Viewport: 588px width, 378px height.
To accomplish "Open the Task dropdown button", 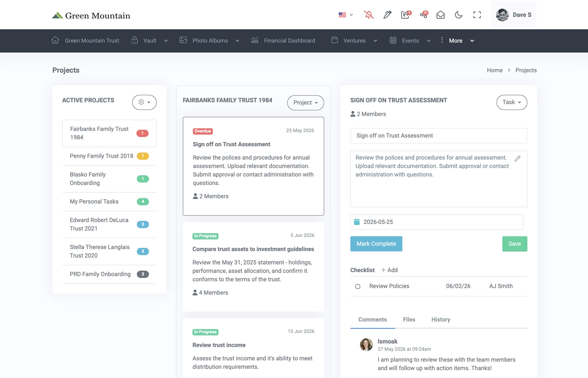I will click(512, 102).
